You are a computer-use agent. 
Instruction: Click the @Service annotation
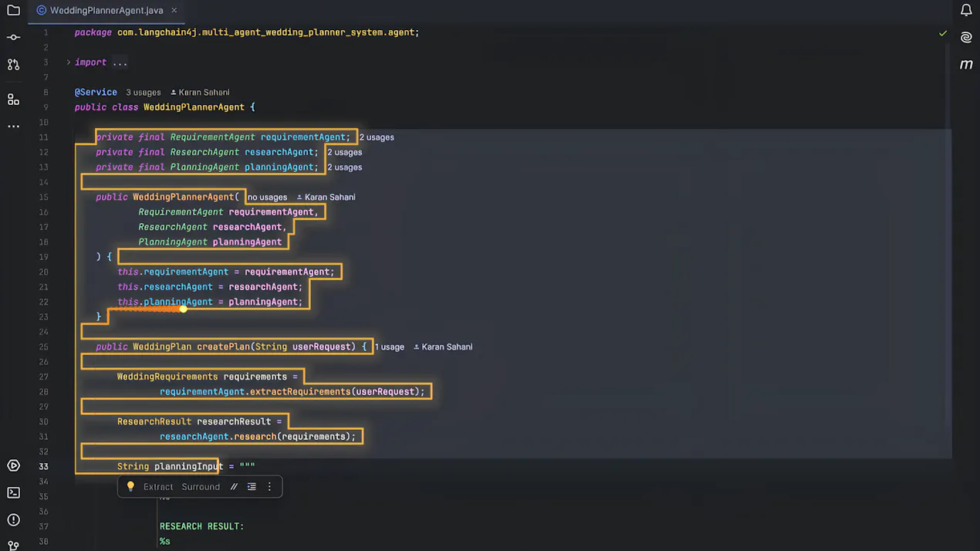click(96, 92)
